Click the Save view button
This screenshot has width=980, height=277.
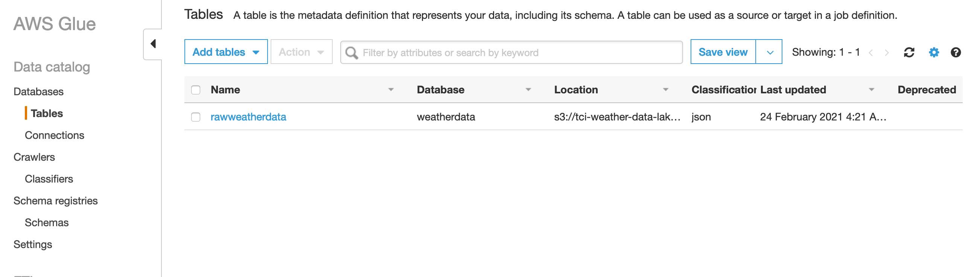pyautogui.click(x=723, y=52)
